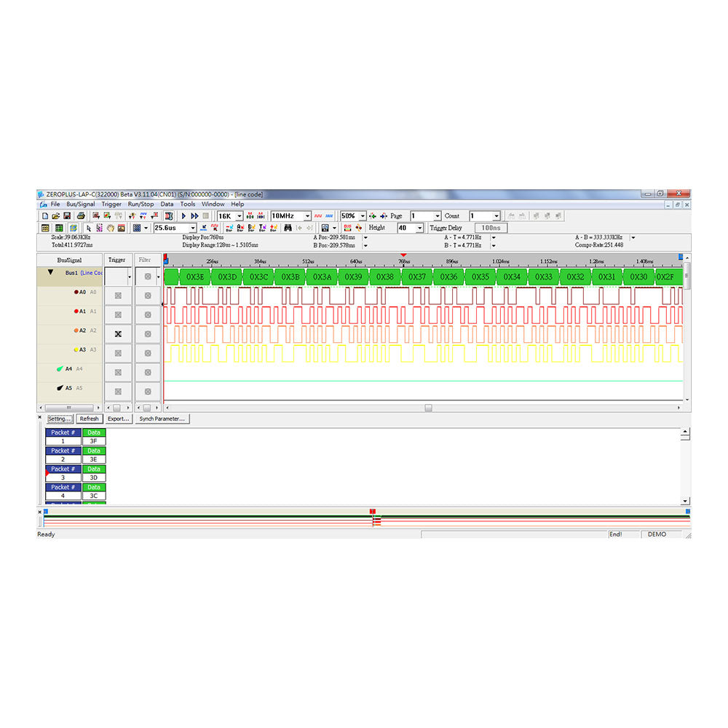Screen dimensions: 728x728
Task: Open the 25.6us time scale dropdown
Action: tap(193, 228)
